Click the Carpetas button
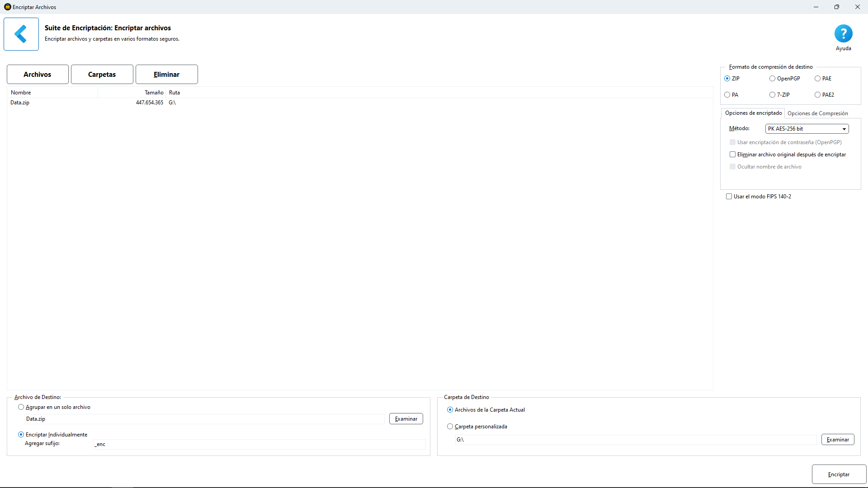The height and width of the screenshot is (488, 868). pos(102,75)
